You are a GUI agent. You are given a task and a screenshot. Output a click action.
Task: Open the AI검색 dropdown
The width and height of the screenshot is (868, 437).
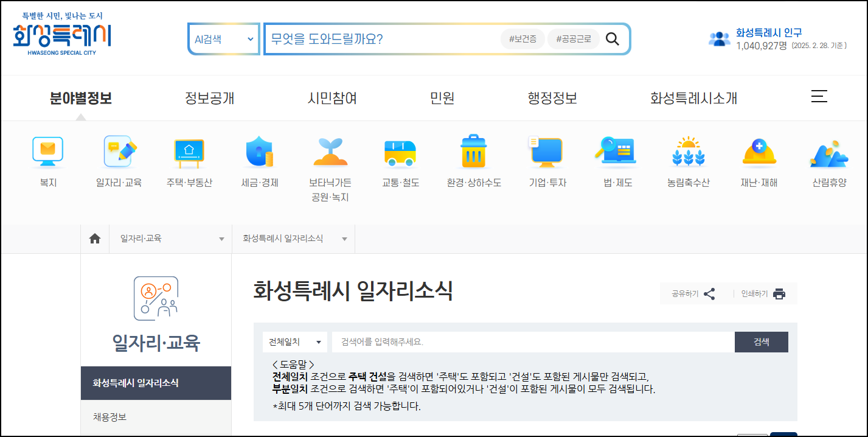tap(223, 38)
